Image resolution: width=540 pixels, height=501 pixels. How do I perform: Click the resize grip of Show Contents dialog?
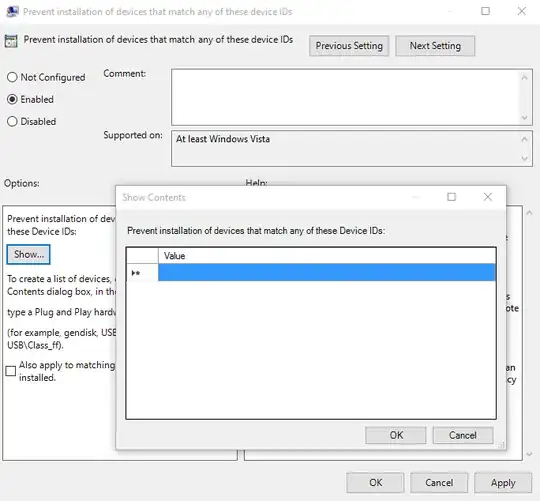tap(502, 445)
